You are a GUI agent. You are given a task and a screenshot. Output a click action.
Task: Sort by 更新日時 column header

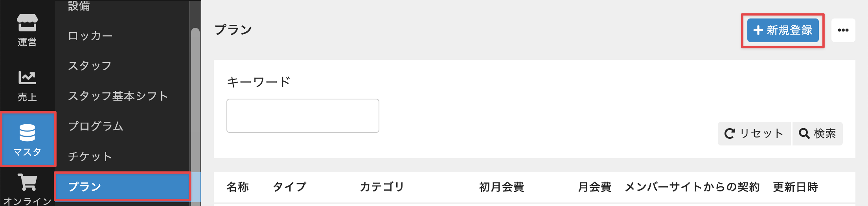coord(795,187)
